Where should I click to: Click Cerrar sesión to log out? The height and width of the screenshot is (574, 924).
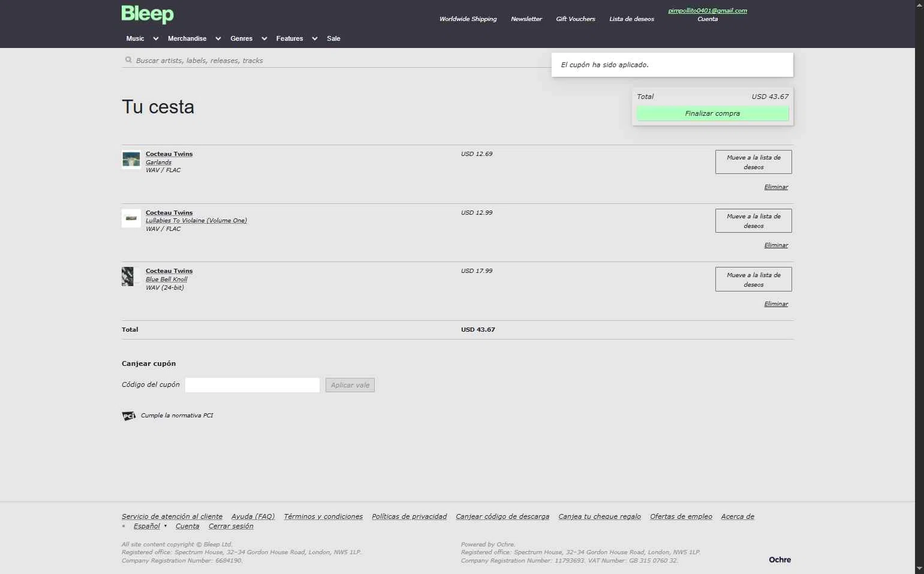pyautogui.click(x=231, y=526)
